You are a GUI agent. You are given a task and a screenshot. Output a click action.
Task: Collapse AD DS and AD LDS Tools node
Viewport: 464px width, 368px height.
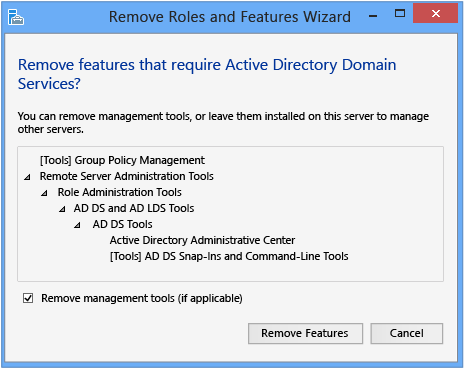point(62,209)
